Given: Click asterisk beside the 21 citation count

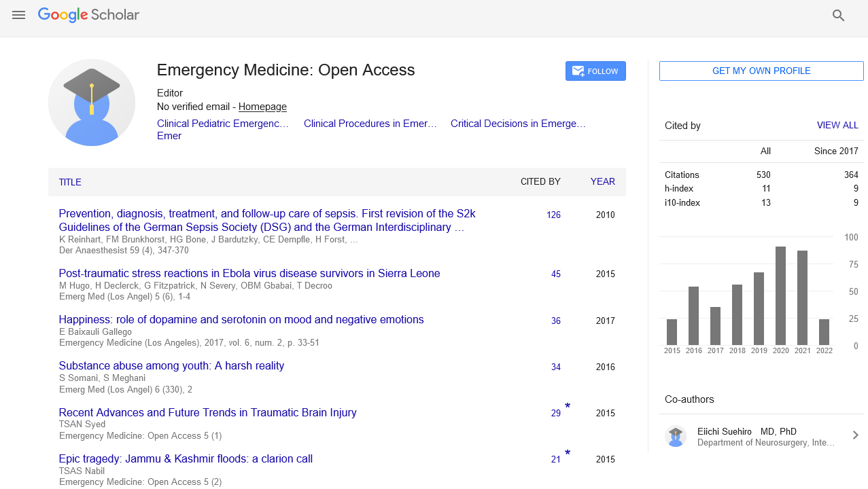Looking at the screenshot, I should tap(568, 454).
